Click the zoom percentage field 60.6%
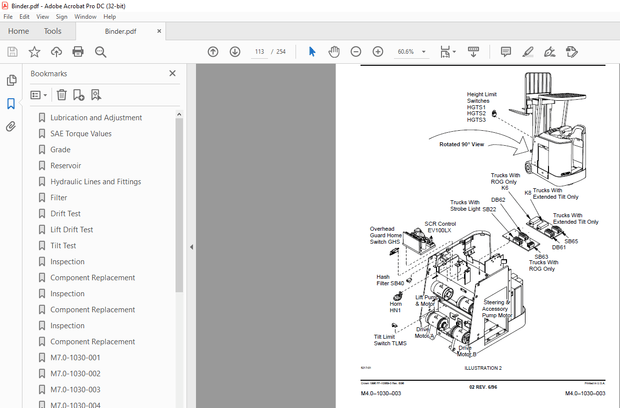620x408 pixels. (x=406, y=52)
